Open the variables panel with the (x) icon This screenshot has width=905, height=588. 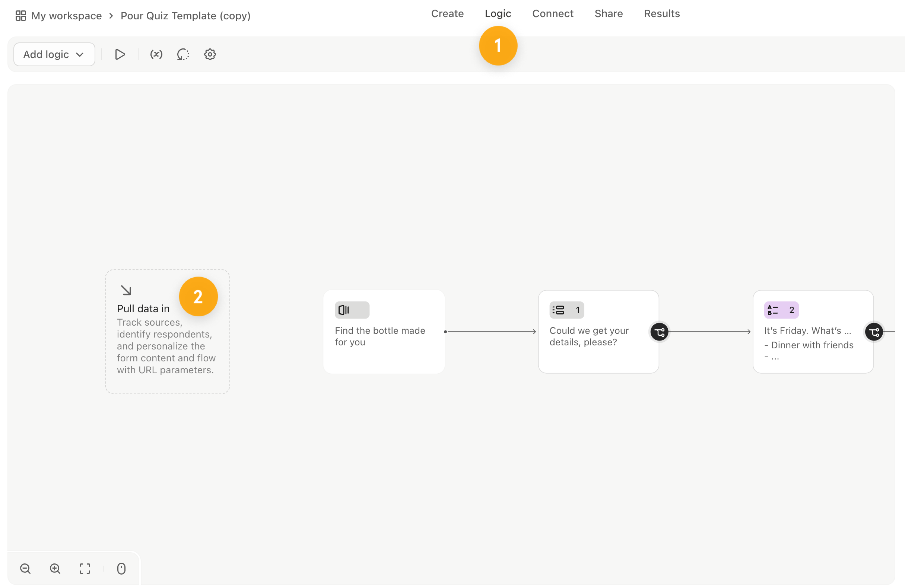click(156, 54)
